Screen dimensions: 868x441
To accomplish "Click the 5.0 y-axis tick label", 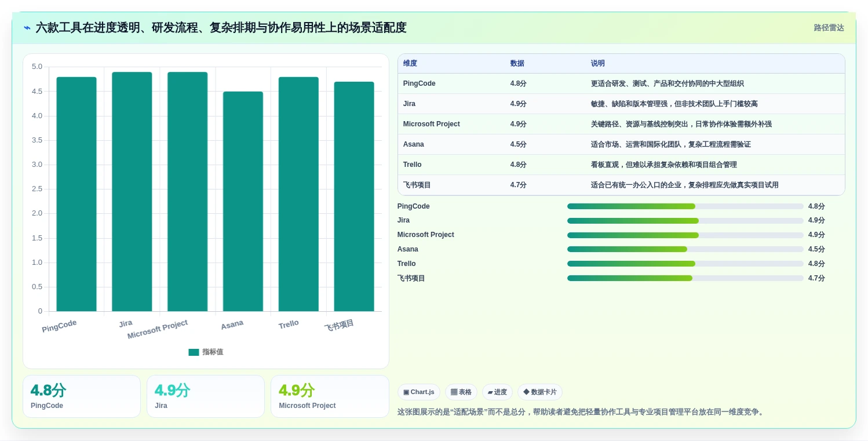I will (x=37, y=67).
